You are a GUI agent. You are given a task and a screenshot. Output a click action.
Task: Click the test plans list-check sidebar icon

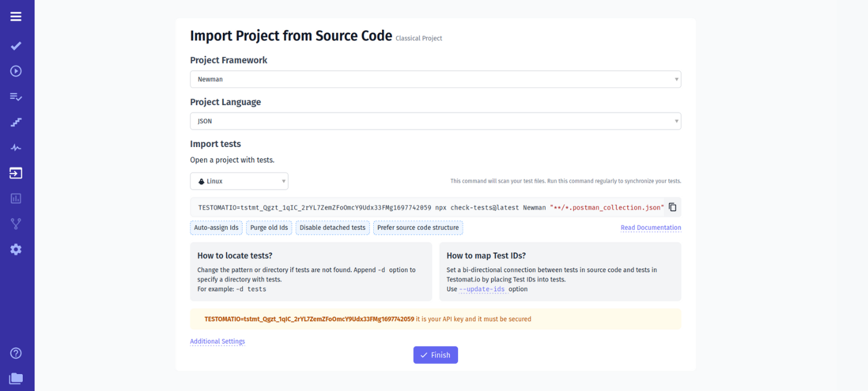pyautogui.click(x=16, y=96)
